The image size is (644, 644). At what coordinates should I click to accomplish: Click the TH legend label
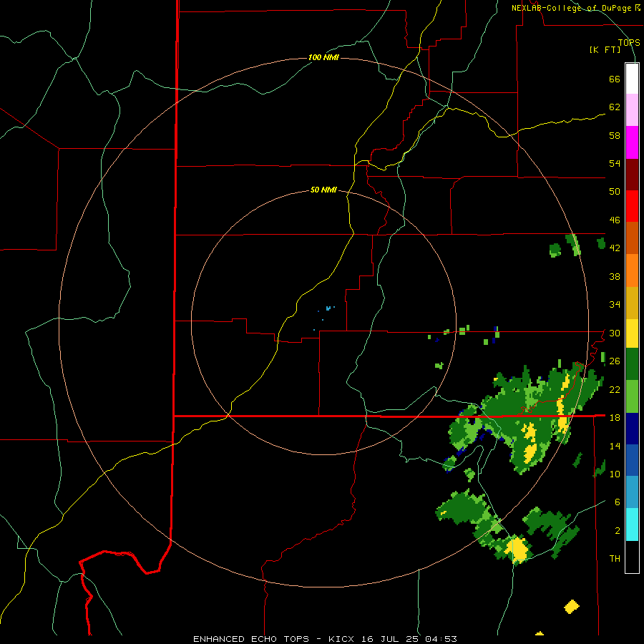(615, 558)
